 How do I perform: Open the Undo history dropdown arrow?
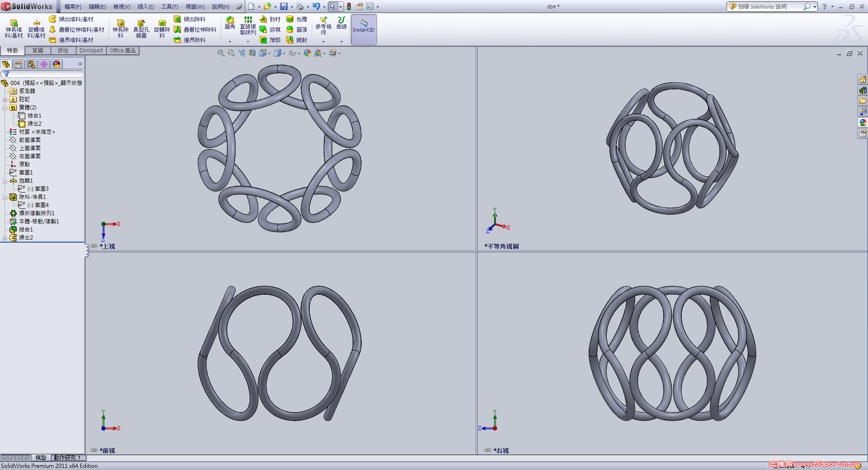(324, 7)
